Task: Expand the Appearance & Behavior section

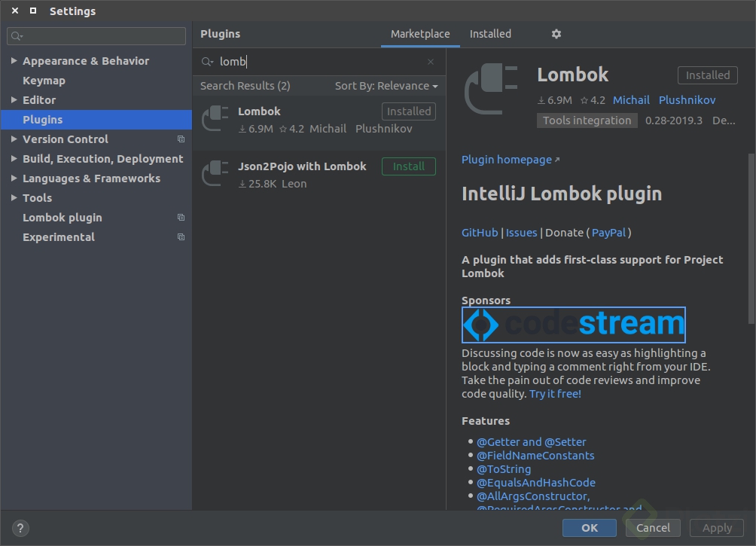Action: [x=14, y=61]
